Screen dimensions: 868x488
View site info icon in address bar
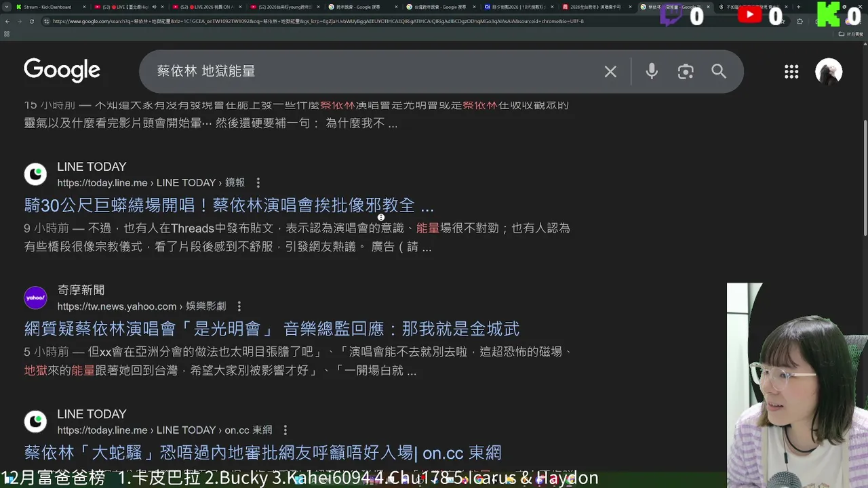point(46,21)
